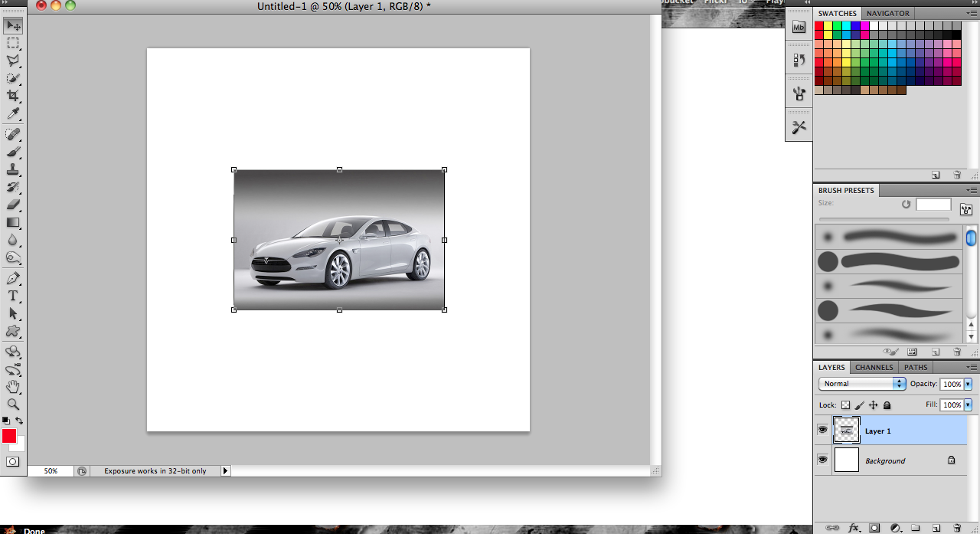Toggle lock transparent pixels
Image resolution: width=980 pixels, height=534 pixels.
(845, 405)
